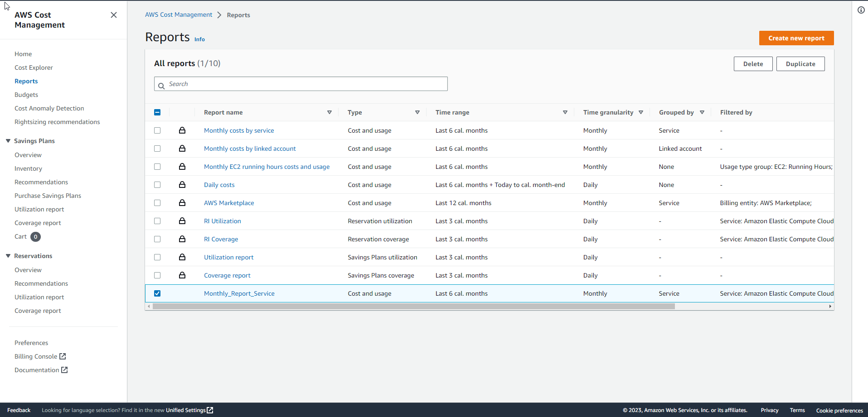Open the info panel icon at top right
The width and height of the screenshot is (868, 417).
(x=861, y=10)
